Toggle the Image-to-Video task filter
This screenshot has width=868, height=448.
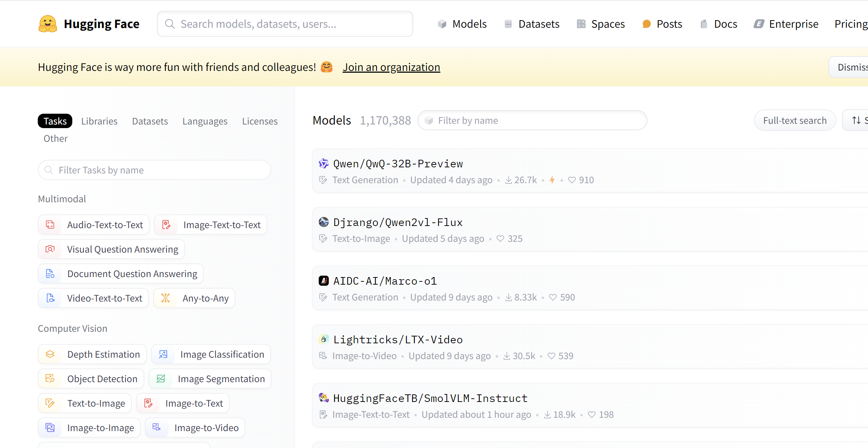[195, 427]
